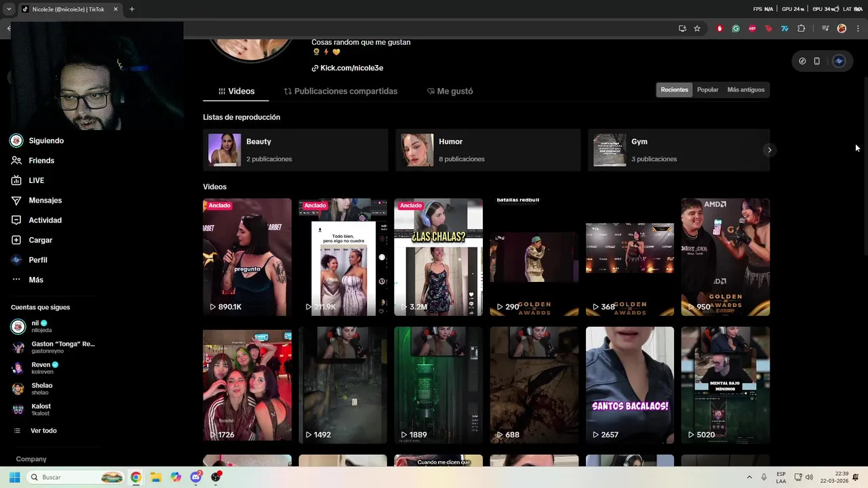This screenshot has width=868, height=488.
Task: Open the Grammarly extension
Action: 736,28
